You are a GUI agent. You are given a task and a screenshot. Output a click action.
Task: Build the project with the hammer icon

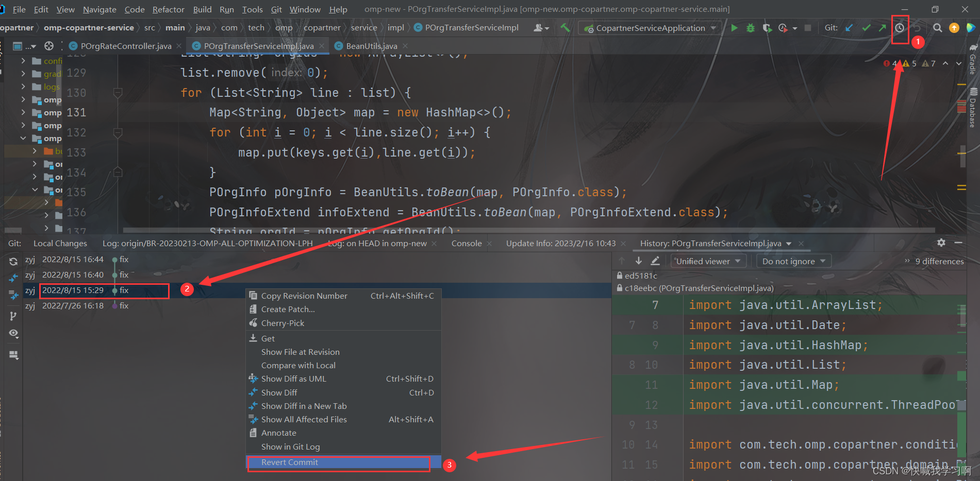click(x=565, y=28)
